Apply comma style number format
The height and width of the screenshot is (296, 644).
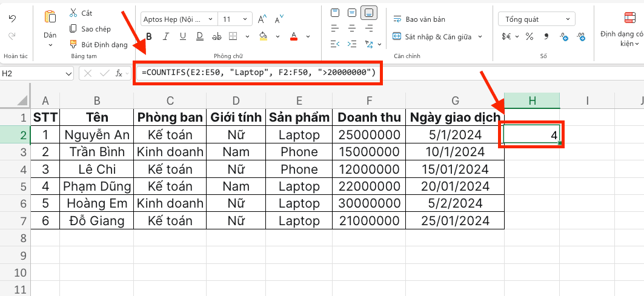546,36
